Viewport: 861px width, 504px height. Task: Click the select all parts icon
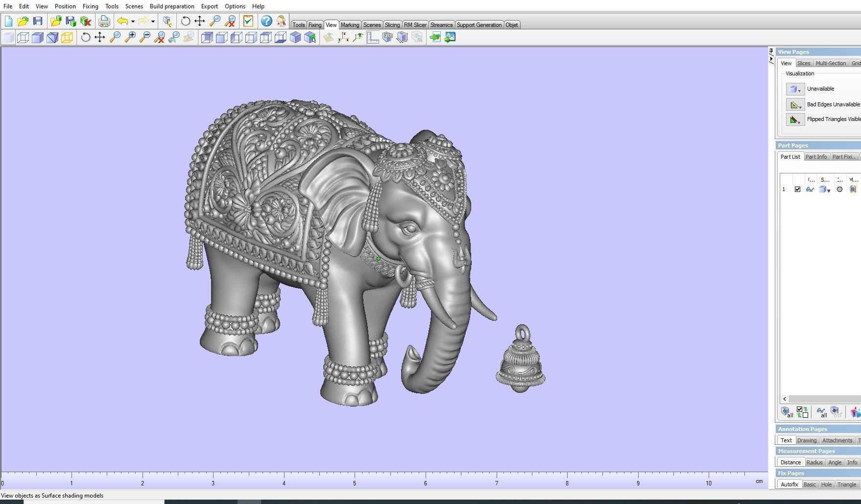pos(787,412)
